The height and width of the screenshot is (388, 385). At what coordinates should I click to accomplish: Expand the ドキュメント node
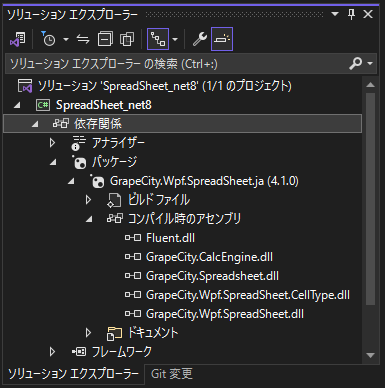[x=88, y=333]
